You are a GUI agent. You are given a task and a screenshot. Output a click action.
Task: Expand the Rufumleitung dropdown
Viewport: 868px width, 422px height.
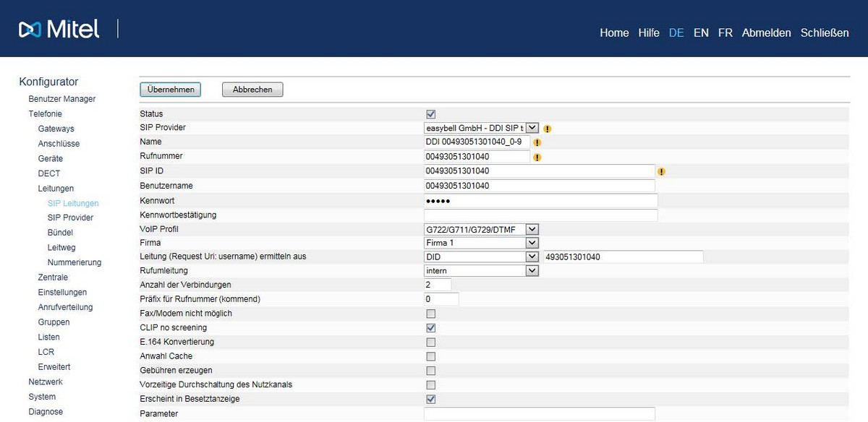pyautogui.click(x=532, y=271)
